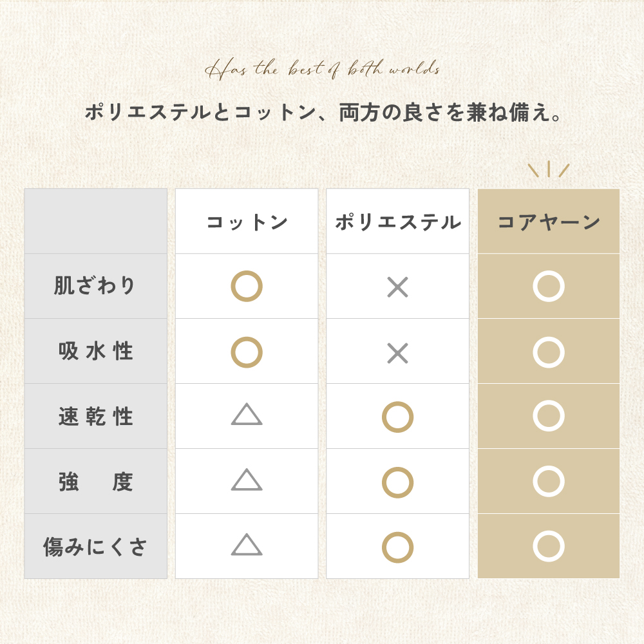The image size is (644, 644).
Task: Click the white circle for コアヤーン 傷みにくさ
Action: coord(549,546)
